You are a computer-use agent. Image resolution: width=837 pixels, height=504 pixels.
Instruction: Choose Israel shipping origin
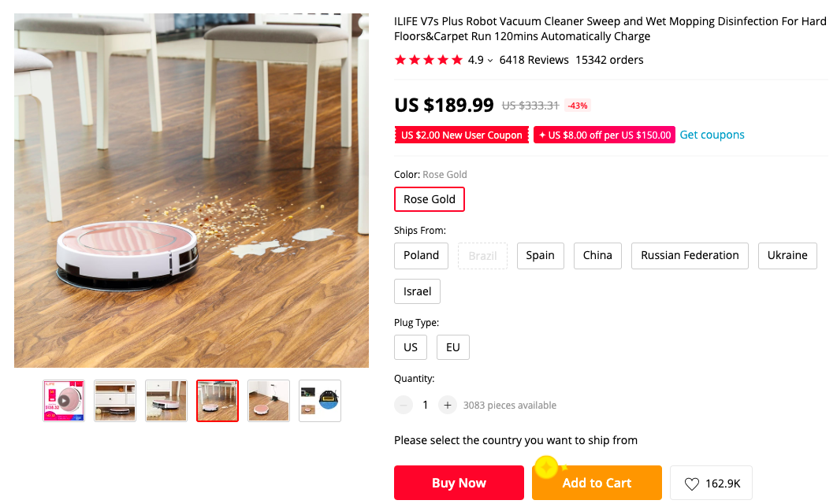[417, 291]
